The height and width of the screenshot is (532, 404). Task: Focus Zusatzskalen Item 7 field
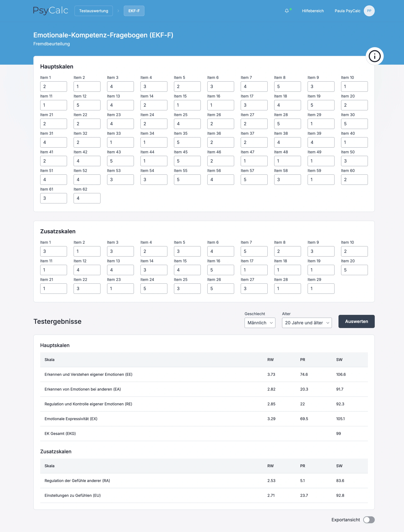coord(254,251)
